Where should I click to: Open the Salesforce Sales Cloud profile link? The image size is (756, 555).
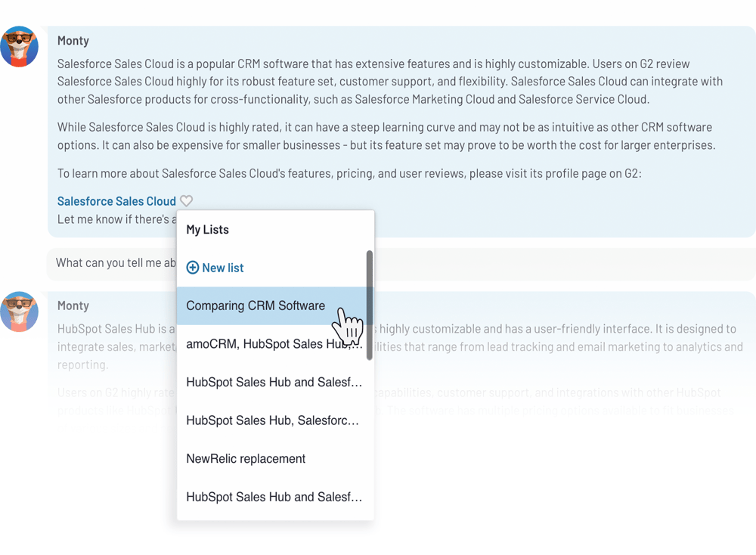tap(116, 201)
